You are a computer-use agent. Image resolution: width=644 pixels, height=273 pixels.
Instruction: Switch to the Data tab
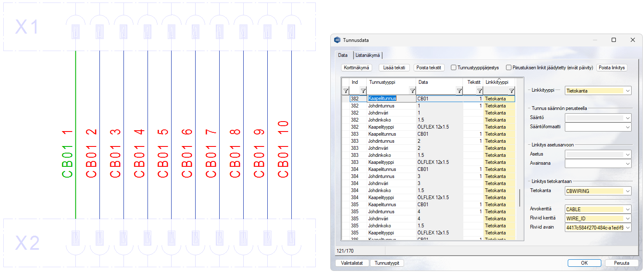343,55
